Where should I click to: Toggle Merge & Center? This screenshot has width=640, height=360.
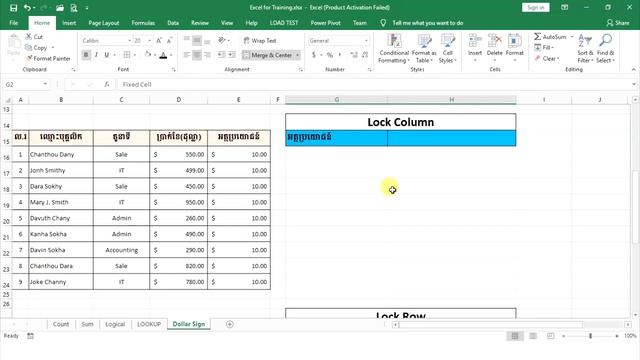[x=268, y=55]
